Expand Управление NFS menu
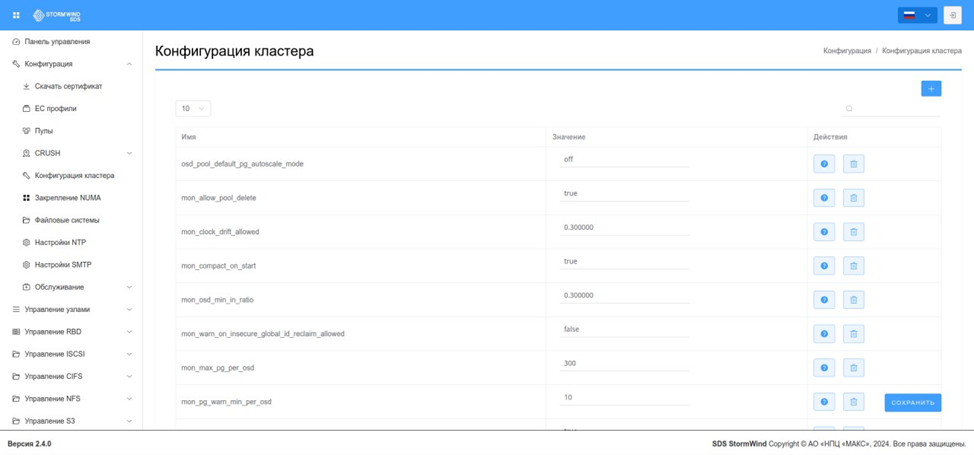Viewport: 974px width, 455px height. (x=129, y=398)
